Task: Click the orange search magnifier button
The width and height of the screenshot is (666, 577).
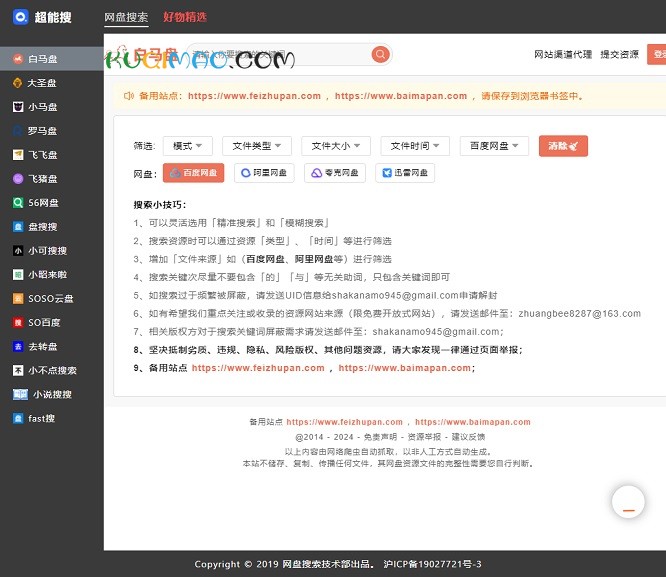Action: point(380,54)
